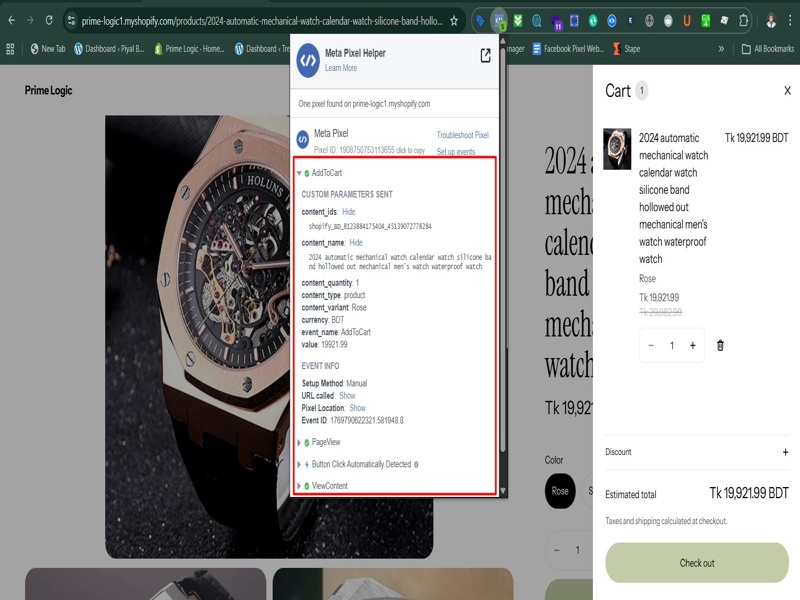View site information icon in address bar
This screenshot has width=800, height=600.
point(71,21)
